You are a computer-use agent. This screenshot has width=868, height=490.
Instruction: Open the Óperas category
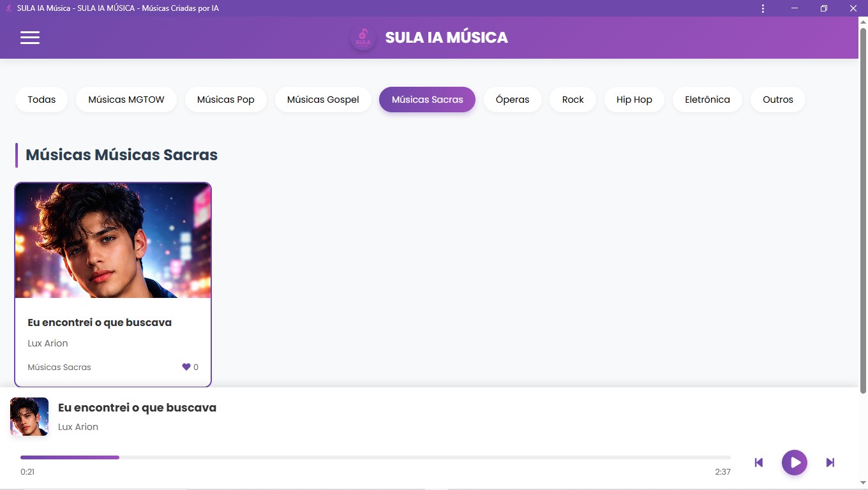[513, 100]
